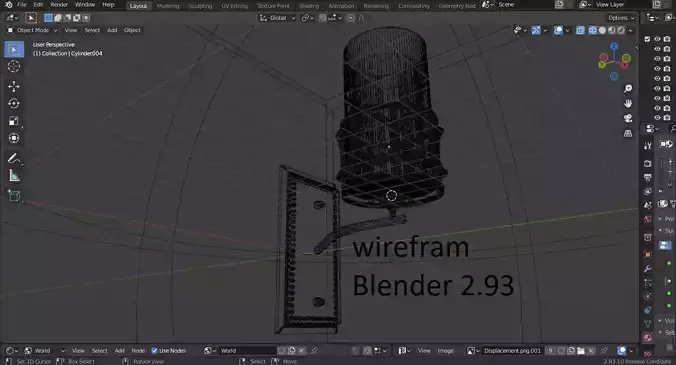Toggle X-ray mode button

click(x=580, y=30)
